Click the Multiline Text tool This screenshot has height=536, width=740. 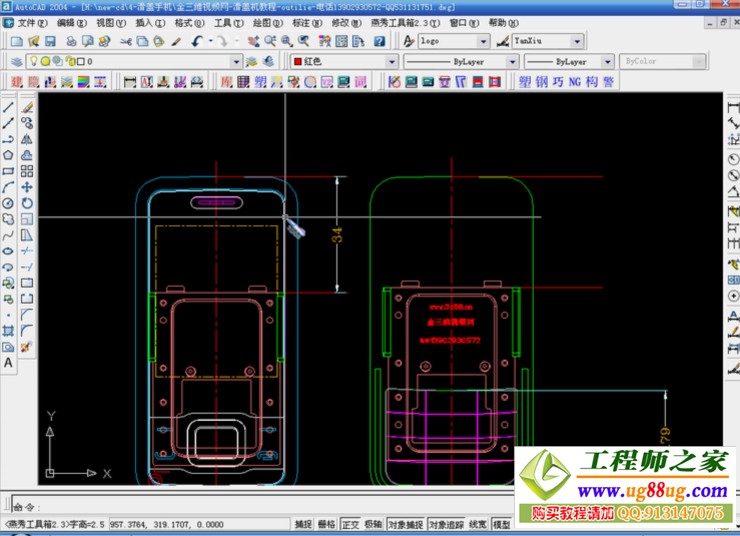point(8,363)
